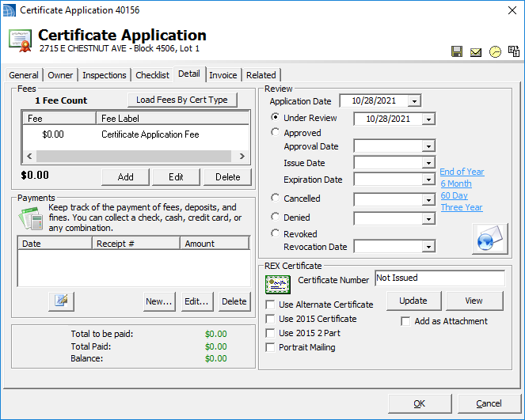Click the fees list horizontal scrollbar track
The width and height of the screenshot is (525, 420).
[134, 156]
